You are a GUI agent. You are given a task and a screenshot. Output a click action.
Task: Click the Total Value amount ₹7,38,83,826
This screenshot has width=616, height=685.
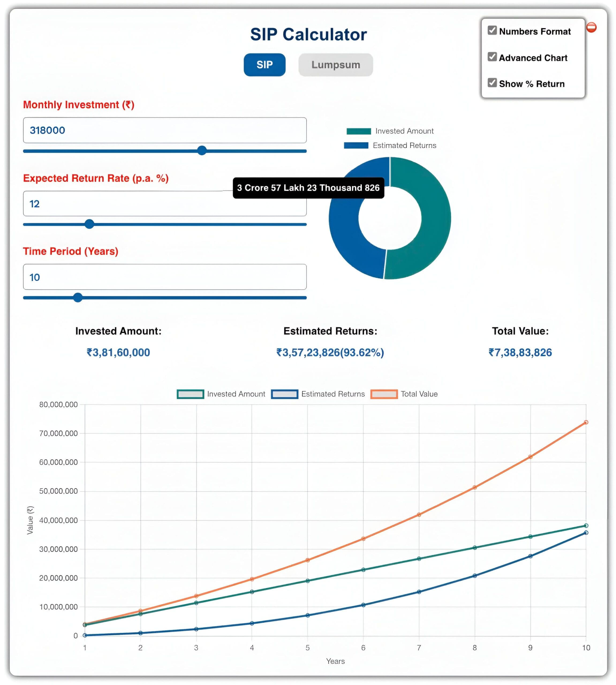point(520,352)
